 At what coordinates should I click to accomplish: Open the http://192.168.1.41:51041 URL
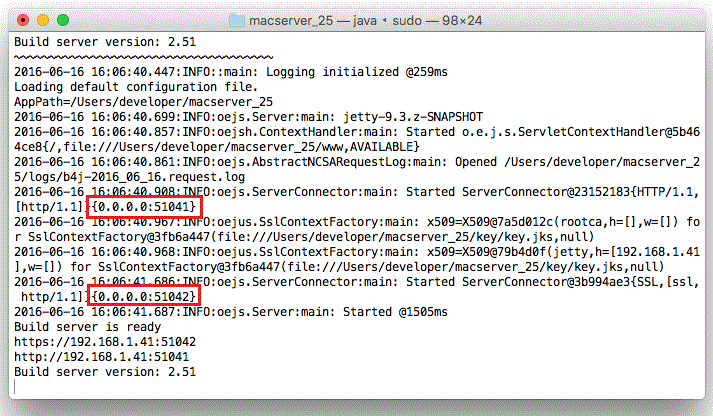point(102,355)
